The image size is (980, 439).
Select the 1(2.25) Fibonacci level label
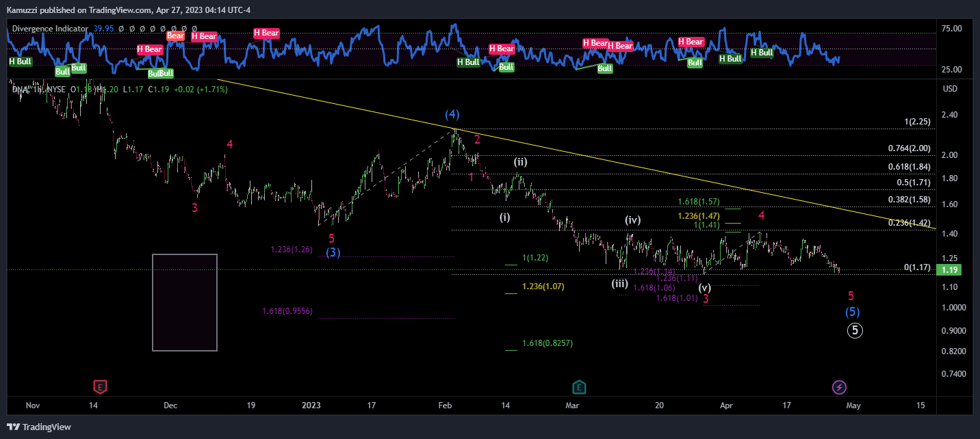(917, 122)
